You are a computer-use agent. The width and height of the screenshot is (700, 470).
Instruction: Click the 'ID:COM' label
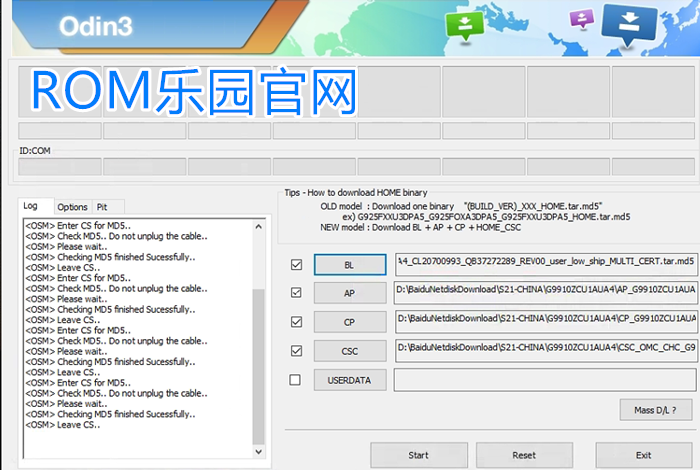pos(35,151)
